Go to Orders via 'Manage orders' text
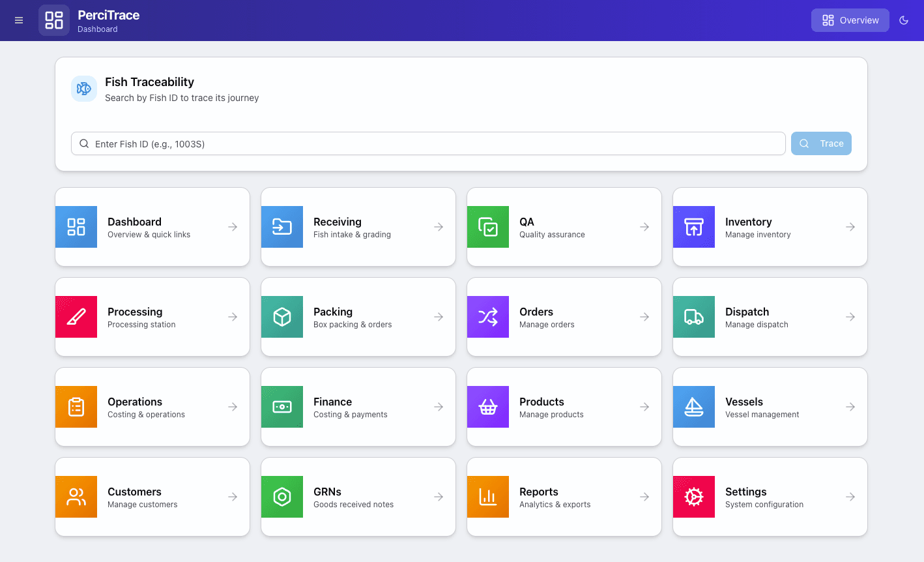924x562 pixels. [547, 325]
